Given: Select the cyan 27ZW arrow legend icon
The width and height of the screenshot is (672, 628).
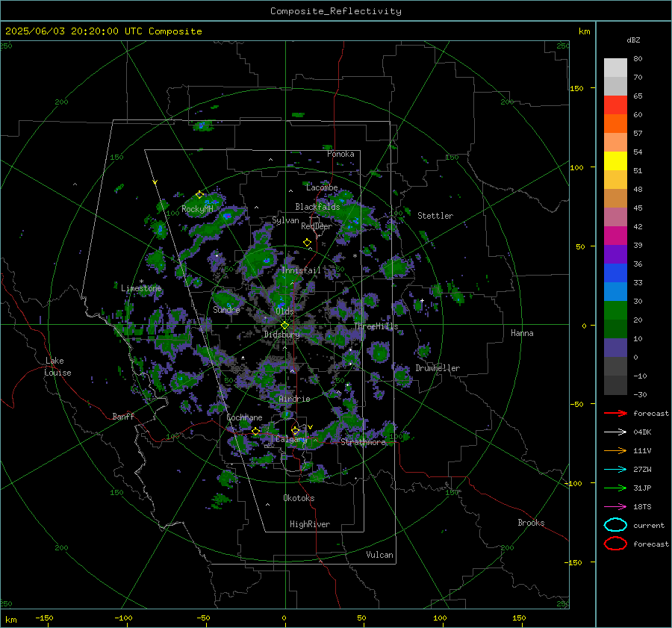Looking at the screenshot, I should tap(615, 470).
